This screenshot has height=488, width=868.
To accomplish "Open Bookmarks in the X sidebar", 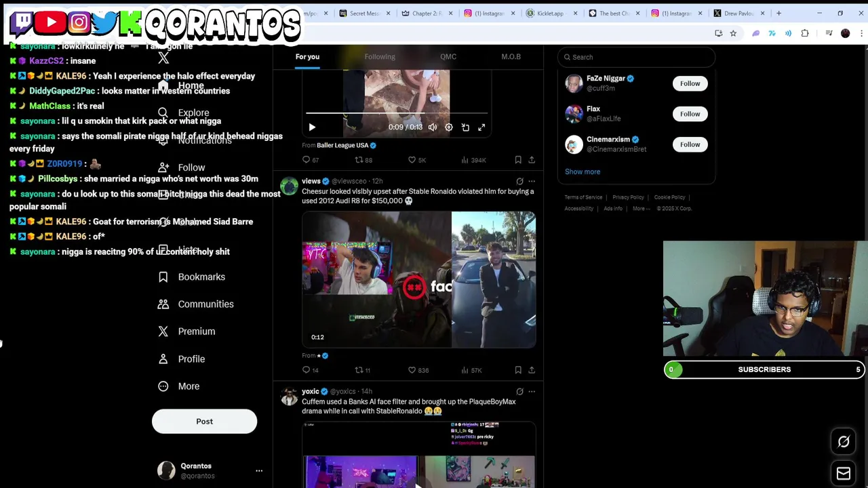I will [x=192, y=277].
